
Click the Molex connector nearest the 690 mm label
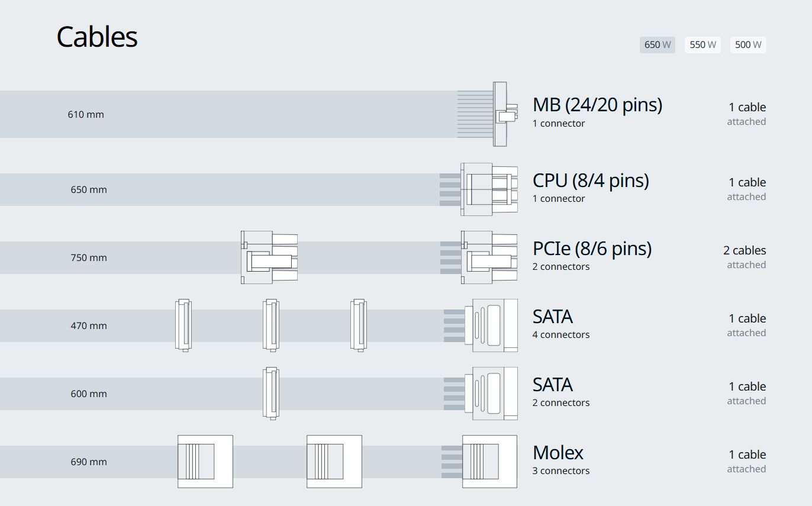(x=205, y=462)
